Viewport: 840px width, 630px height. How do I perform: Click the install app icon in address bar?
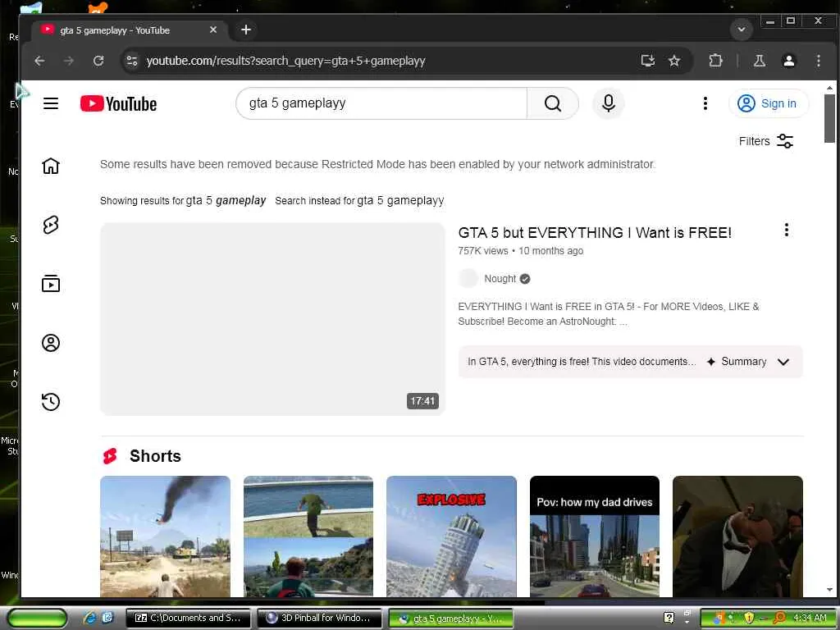tap(648, 61)
